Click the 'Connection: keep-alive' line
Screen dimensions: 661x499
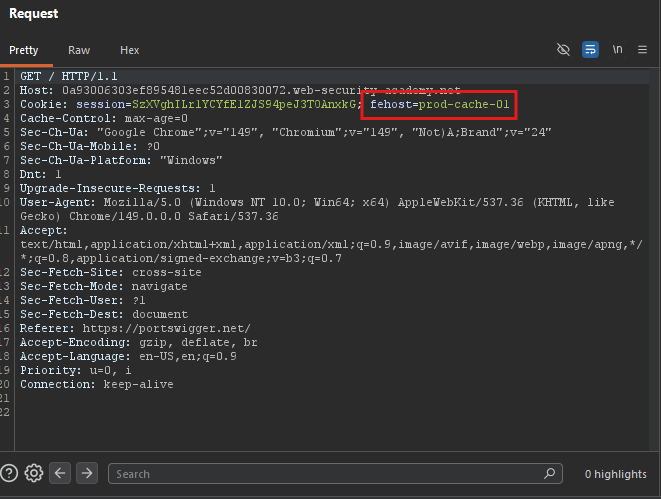click(x=97, y=384)
